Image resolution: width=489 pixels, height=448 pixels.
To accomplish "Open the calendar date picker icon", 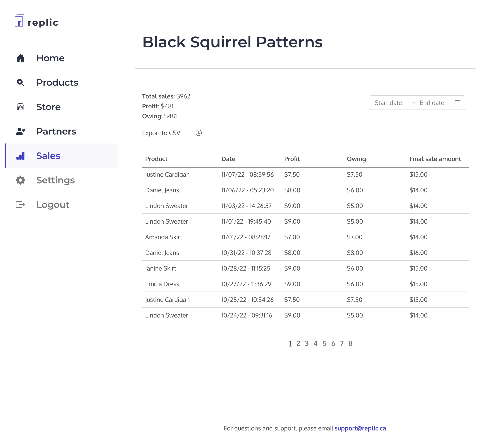I will 457,103.
